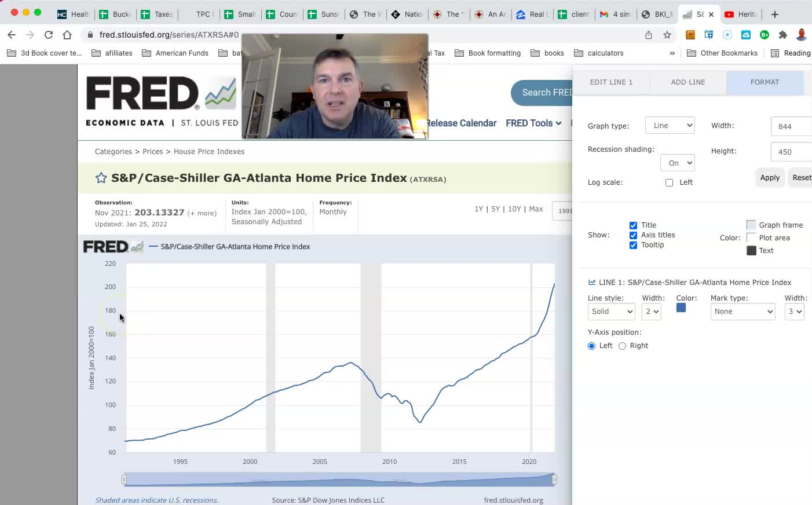Set chart range to 5Y

(495, 209)
